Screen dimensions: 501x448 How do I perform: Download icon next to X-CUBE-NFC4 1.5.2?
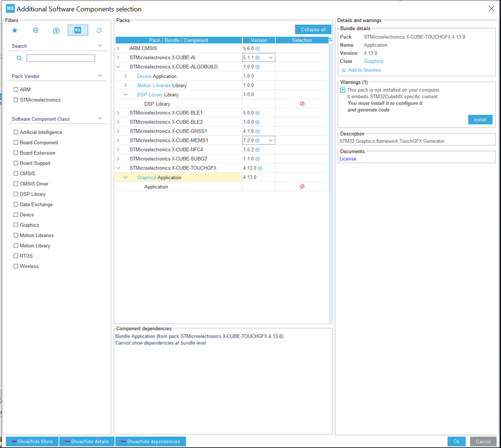pos(258,150)
